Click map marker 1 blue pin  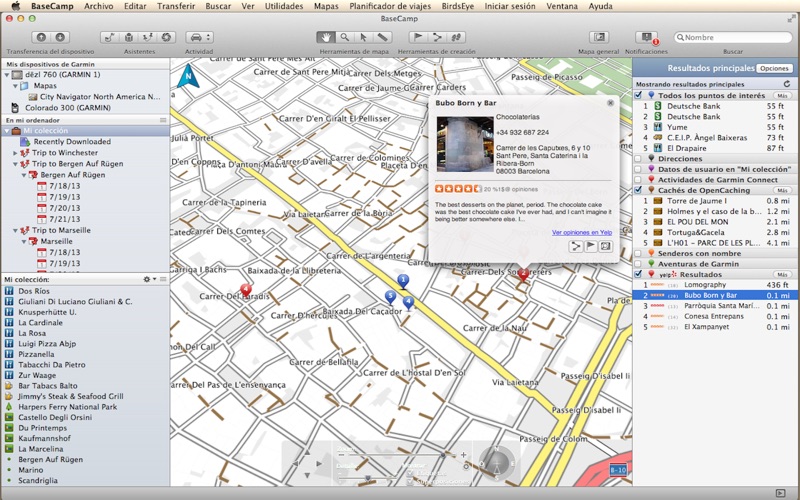pos(403,281)
